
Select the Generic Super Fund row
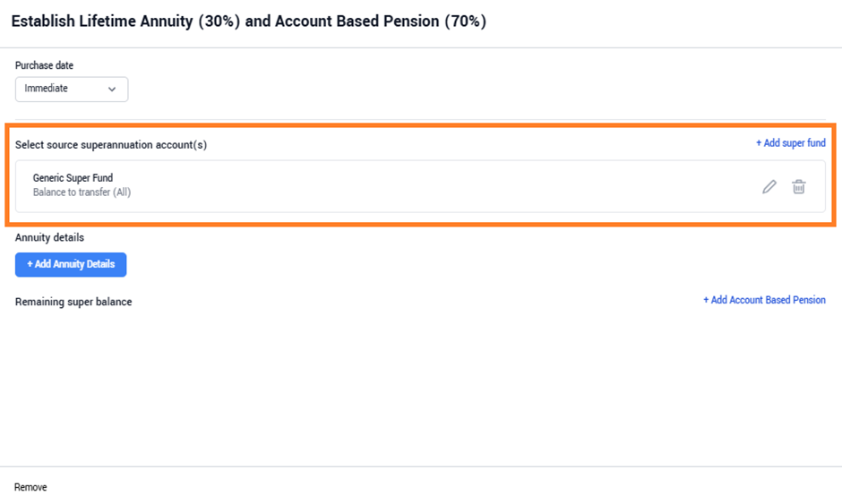click(420, 186)
